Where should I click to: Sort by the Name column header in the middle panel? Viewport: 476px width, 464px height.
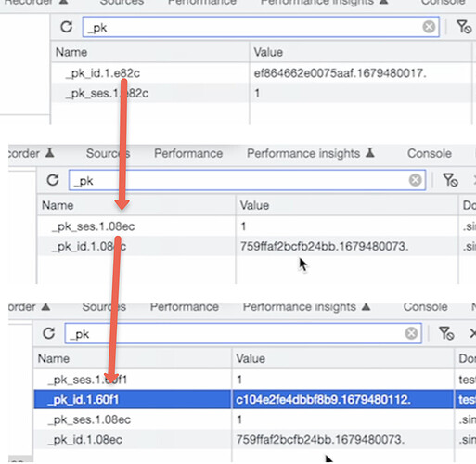point(58,205)
